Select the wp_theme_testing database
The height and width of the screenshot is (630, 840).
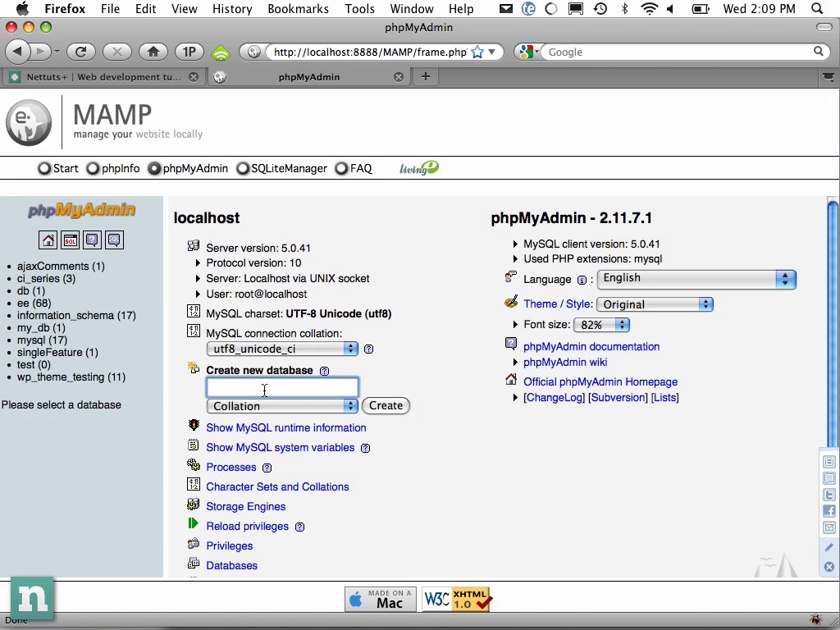coord(71,377)
